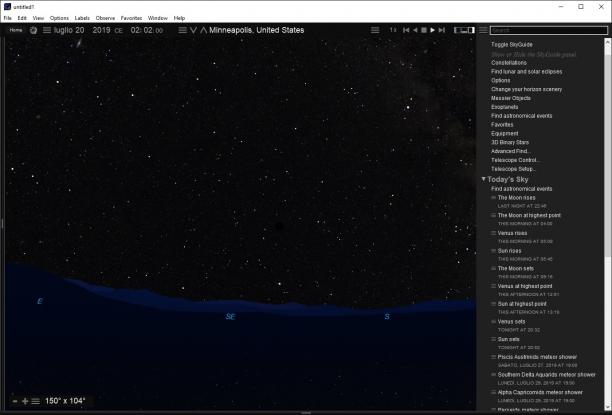Click the raise elevation up-arrow icon
This screenshot has height=415, width=612.
point(203,30)
